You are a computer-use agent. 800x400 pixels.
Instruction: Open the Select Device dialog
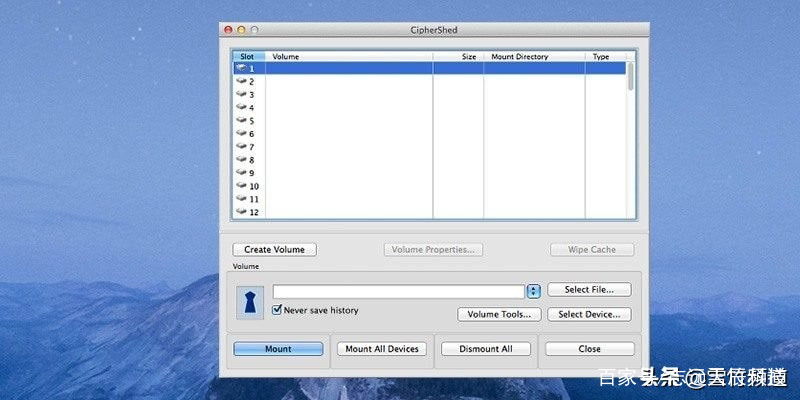pos(589,314)
